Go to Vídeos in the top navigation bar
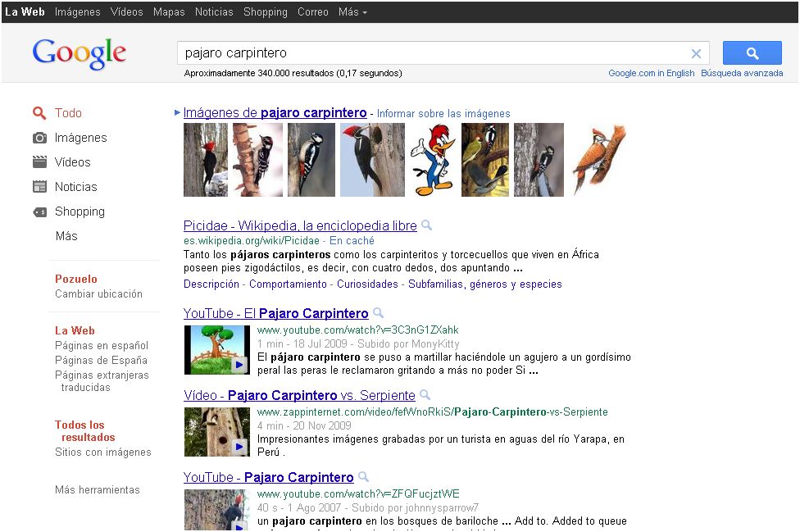The height and width of the screenshot is (532, 800). click(126, 11)
